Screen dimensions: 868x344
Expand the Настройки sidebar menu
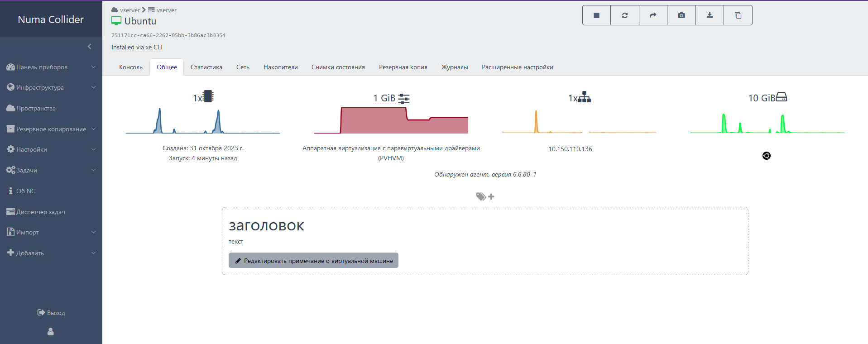(x=51, y=149)
